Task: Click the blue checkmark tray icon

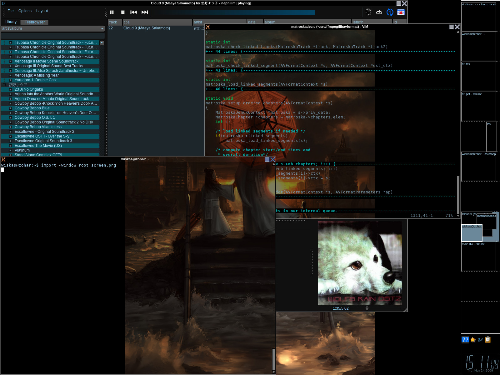Action: click(x=480, y=339)
